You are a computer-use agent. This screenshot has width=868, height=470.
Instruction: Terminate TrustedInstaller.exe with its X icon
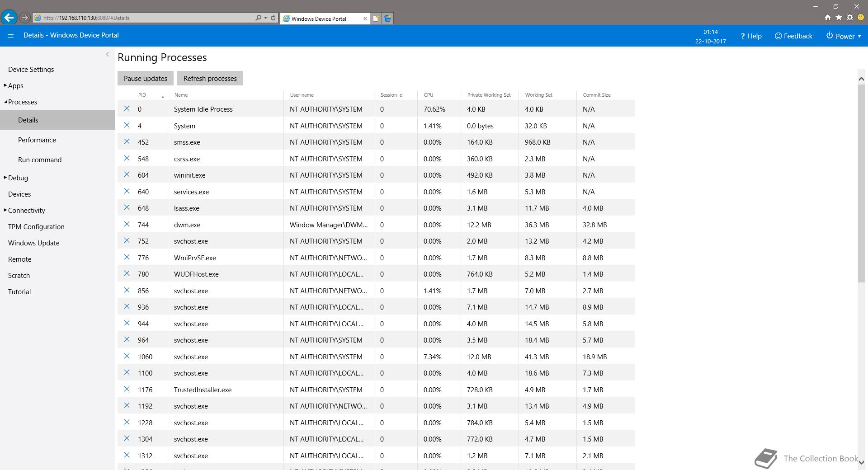point(127,389)
